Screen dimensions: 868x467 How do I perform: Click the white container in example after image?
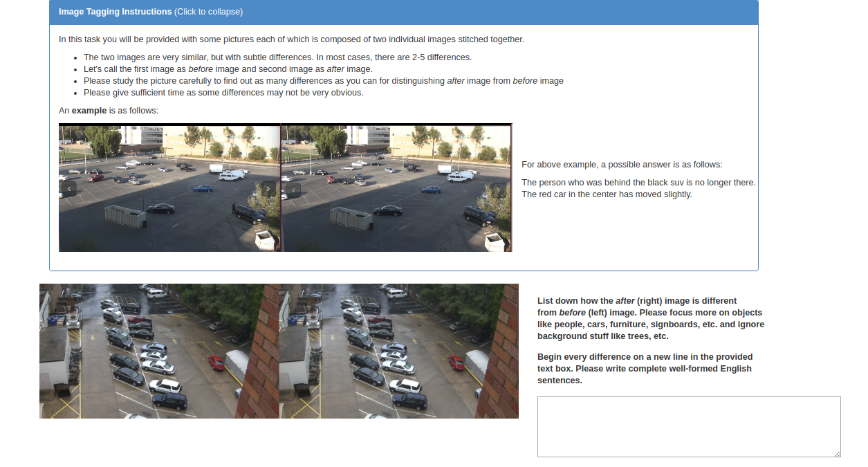pyautogui.click(x=495, y=242)
